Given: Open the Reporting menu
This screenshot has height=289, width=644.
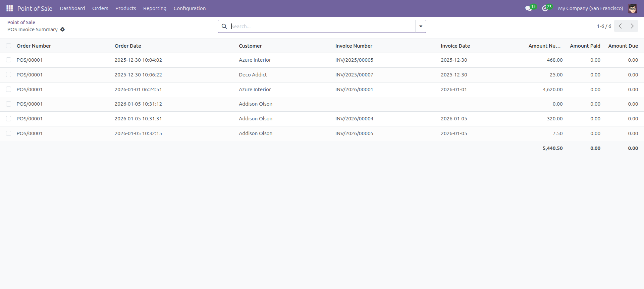Looking at the screenshot, I should pyautogui.click(x=155, y=8).
